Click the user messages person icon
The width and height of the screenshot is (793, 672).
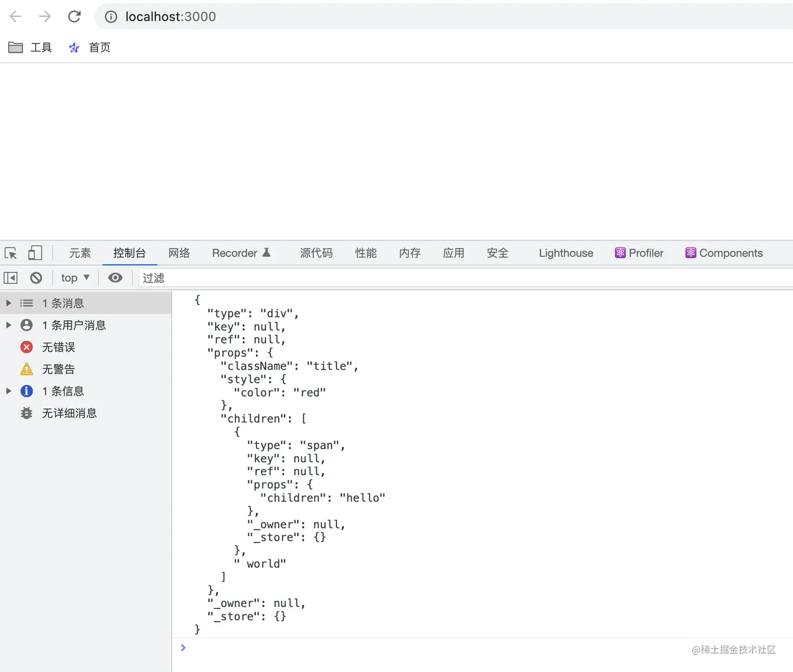point(26,325)
